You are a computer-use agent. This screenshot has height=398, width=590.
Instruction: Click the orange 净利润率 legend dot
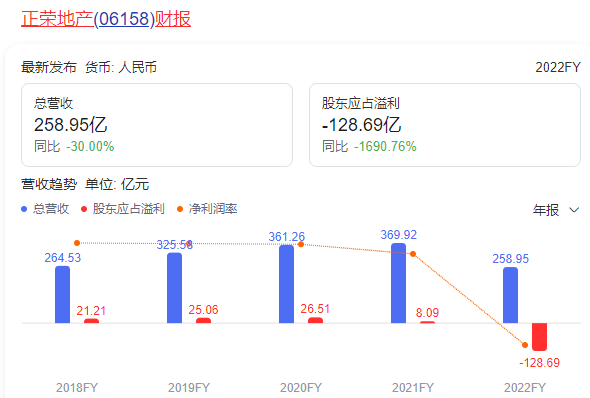pos(180,209)
